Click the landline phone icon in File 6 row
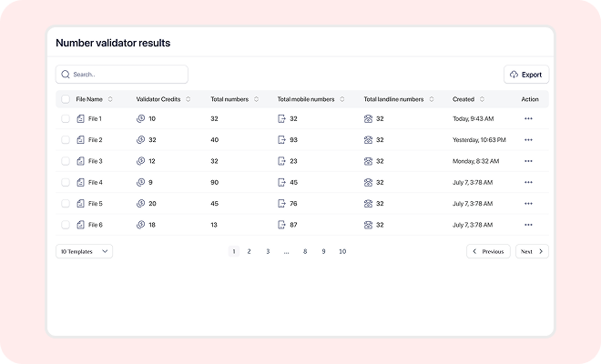 point(368,225)
